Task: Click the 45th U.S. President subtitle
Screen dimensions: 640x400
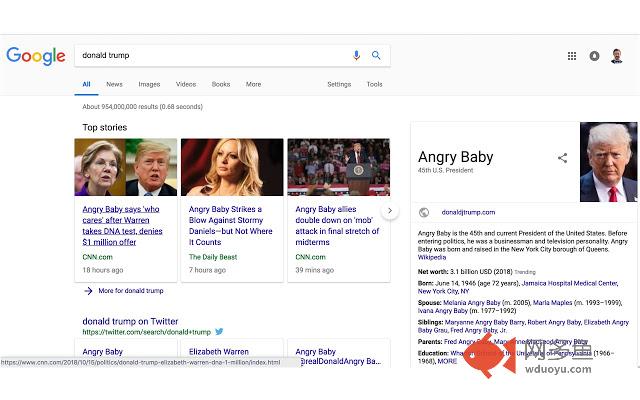Action: point(445,170)
